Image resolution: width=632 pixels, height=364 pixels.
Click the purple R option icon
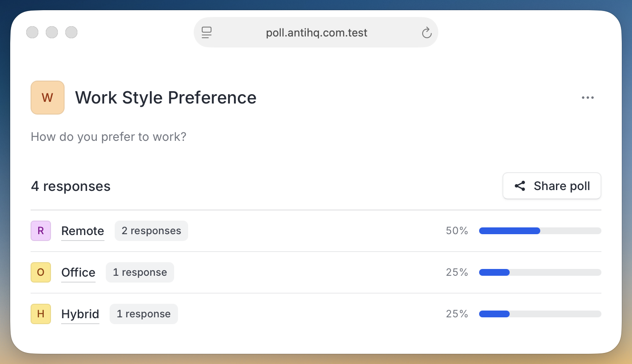click(x=41, y=231)
